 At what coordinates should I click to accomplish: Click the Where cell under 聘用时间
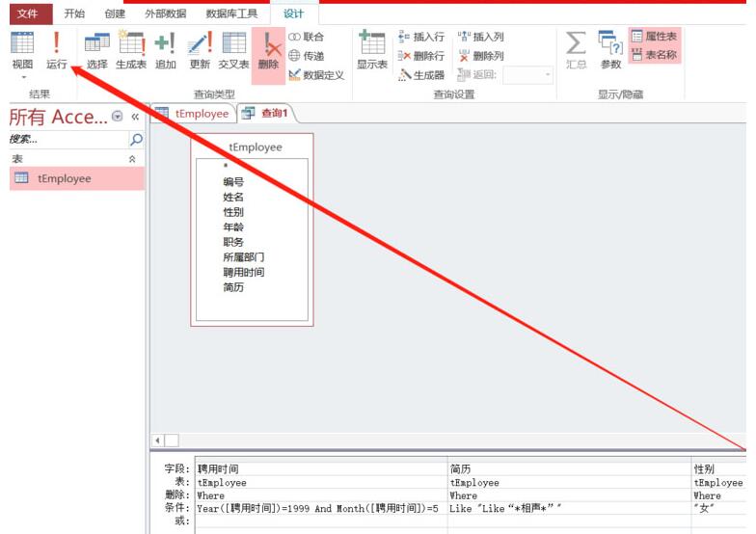tap(321, 495)
